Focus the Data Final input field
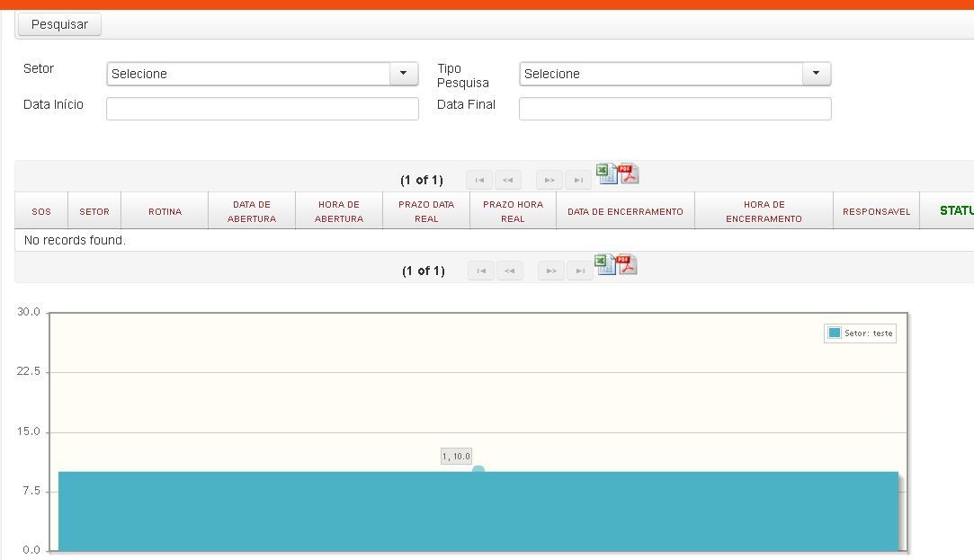Viewport: 974px width, 560px height. tap(675, 109)
